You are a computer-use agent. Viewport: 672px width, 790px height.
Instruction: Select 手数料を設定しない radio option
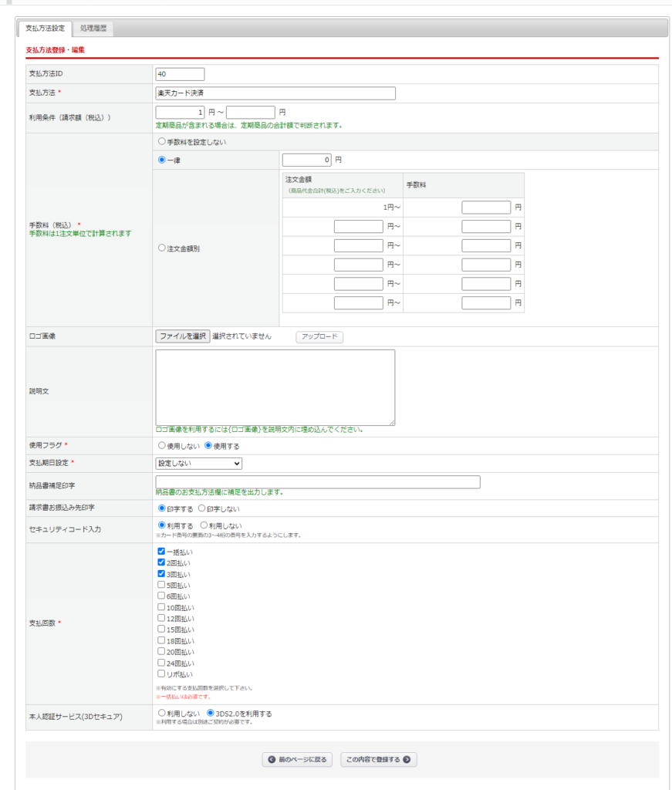pyautogui.click(x=161, y=142)
